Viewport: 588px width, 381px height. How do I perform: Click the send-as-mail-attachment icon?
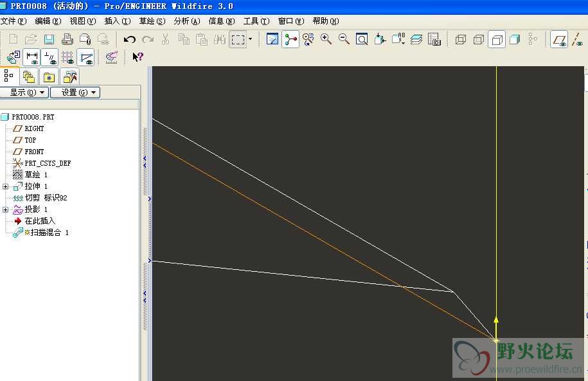85,39
